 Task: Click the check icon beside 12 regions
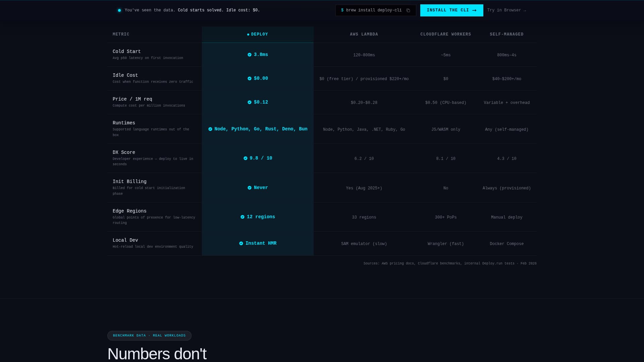(x=243, y=217)
